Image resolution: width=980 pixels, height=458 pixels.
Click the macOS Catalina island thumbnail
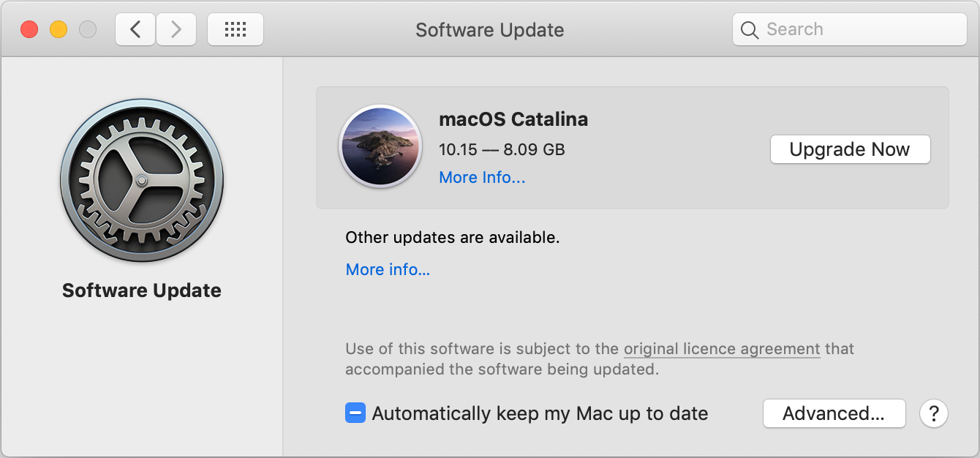[380, 146]
